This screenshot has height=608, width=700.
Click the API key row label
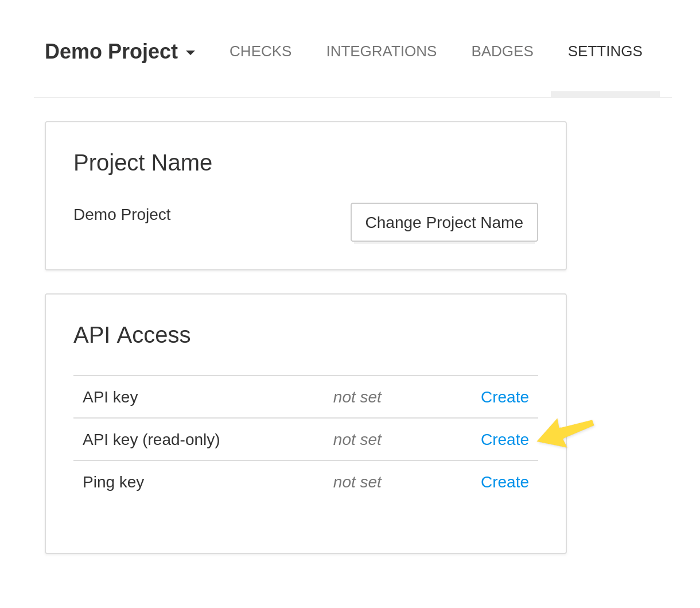click(x=110, y=397)
